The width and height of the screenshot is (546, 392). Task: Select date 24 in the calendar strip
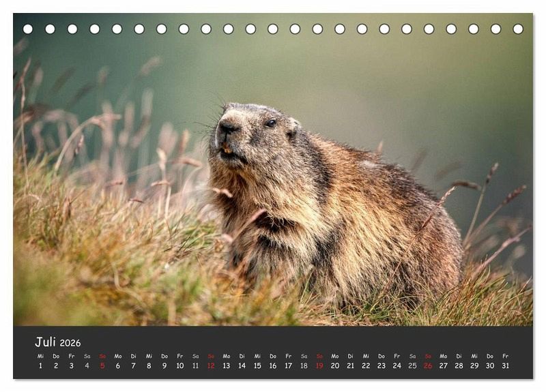click(x=397, y=365)
